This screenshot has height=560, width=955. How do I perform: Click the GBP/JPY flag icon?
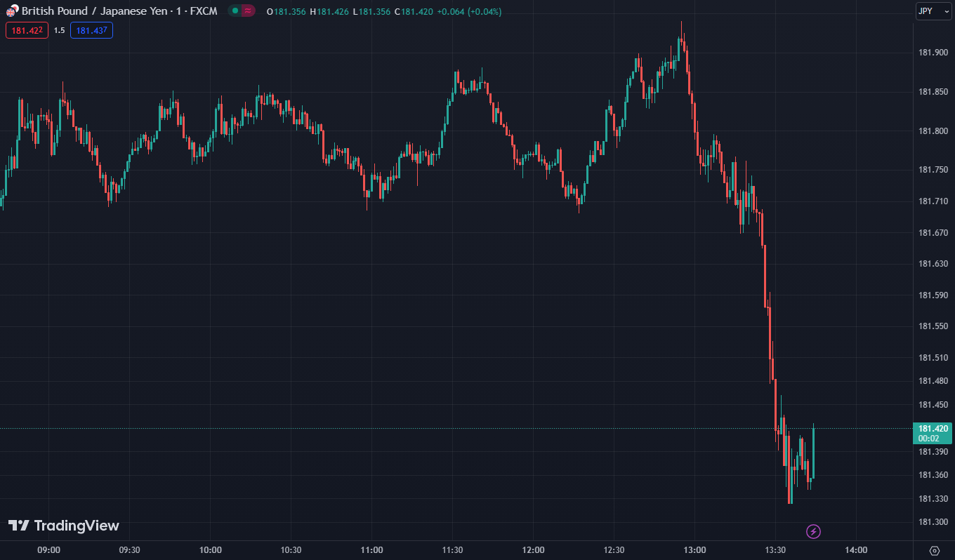pos(13,11)
